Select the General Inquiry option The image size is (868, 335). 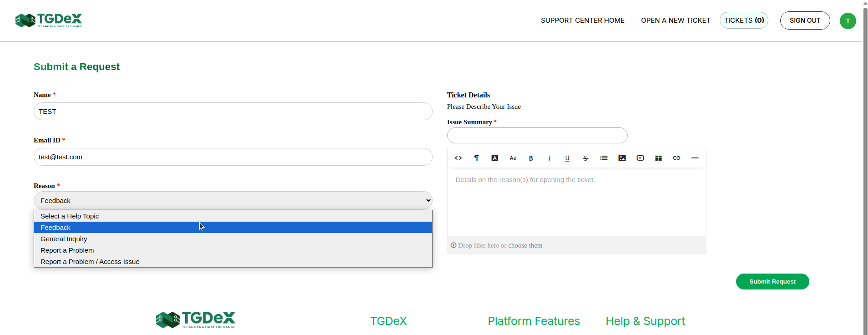pos(233,239)
